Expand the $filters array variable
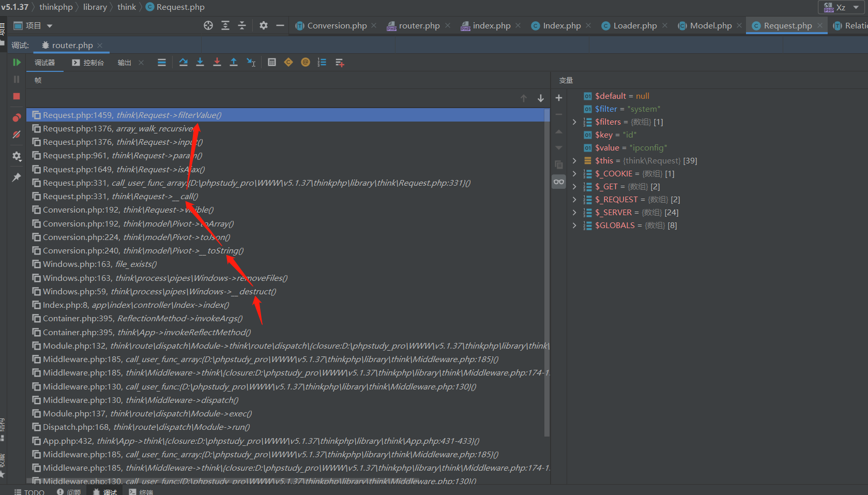 (x=574, y=122)
